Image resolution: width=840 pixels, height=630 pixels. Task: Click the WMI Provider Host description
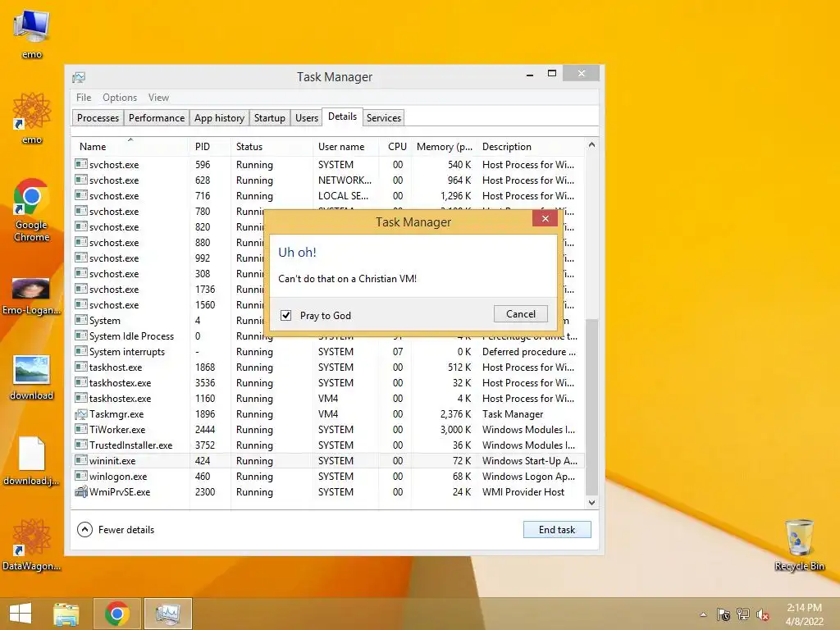click(523, 492)
